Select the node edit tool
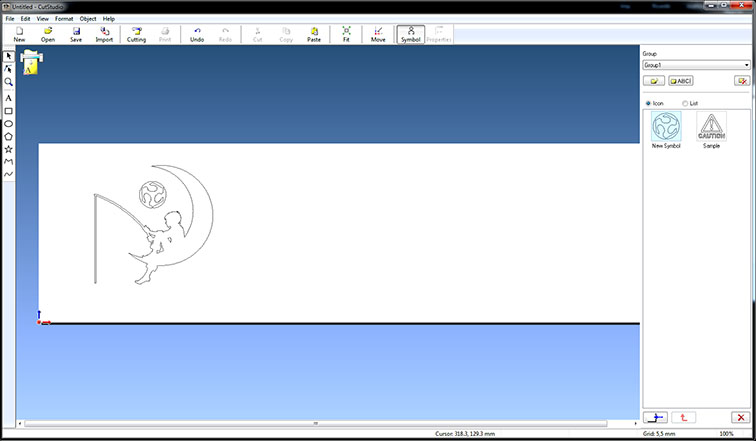 (8, 69)
